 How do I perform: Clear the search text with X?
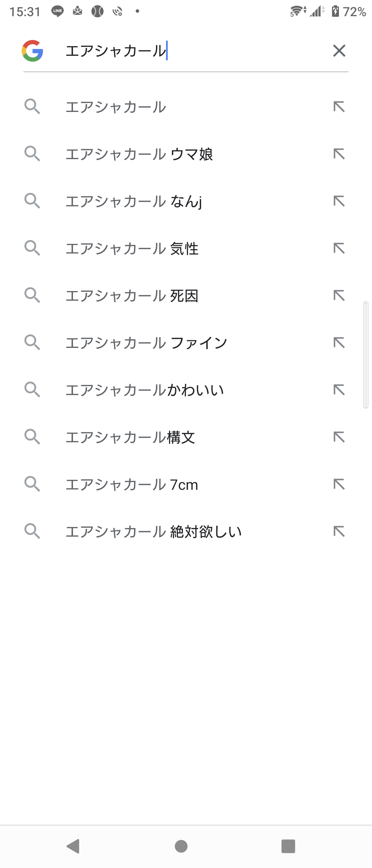click(339, 51)
